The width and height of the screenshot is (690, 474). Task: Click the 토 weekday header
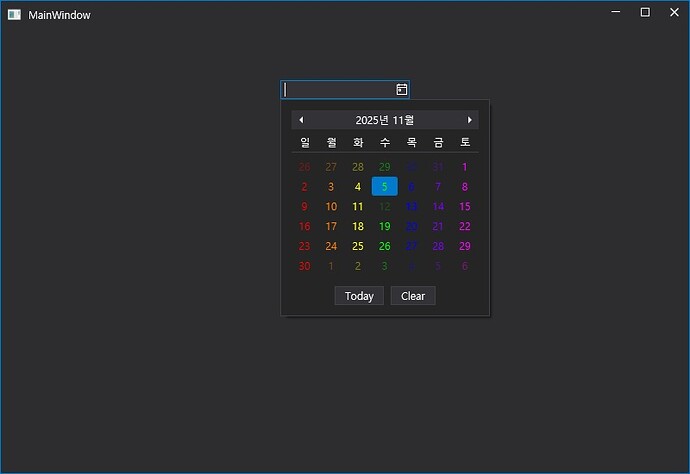click(465, 142)
